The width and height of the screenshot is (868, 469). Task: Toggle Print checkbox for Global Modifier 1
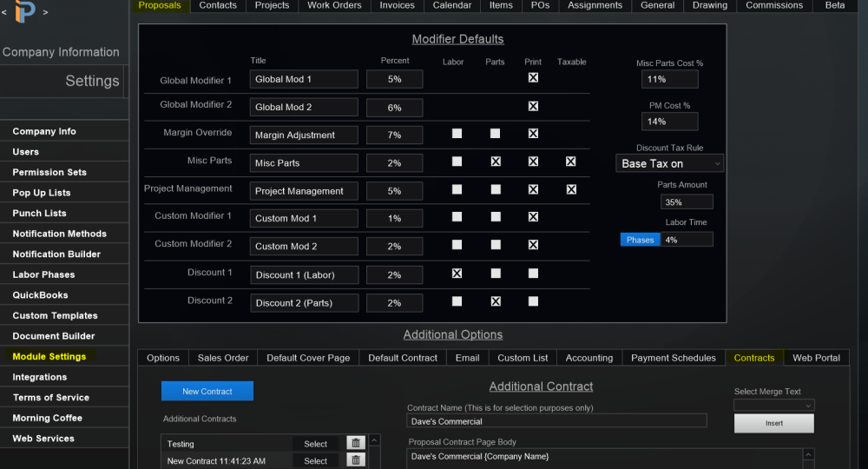(x=533, y=77)
